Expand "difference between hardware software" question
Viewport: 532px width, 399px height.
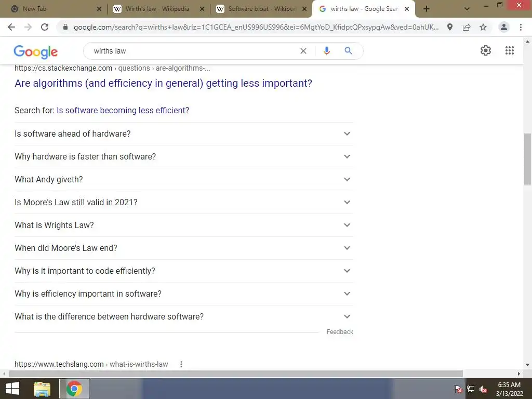tap(183, 316)
